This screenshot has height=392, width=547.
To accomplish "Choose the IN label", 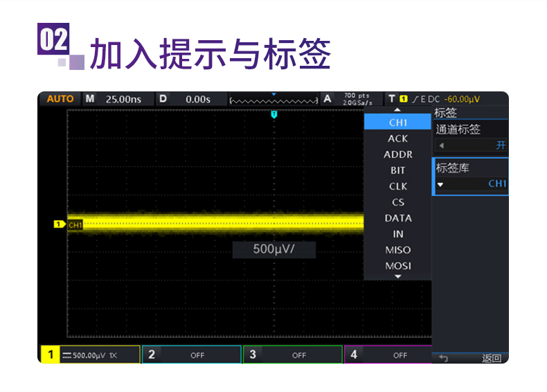I will tap(397, 234).
